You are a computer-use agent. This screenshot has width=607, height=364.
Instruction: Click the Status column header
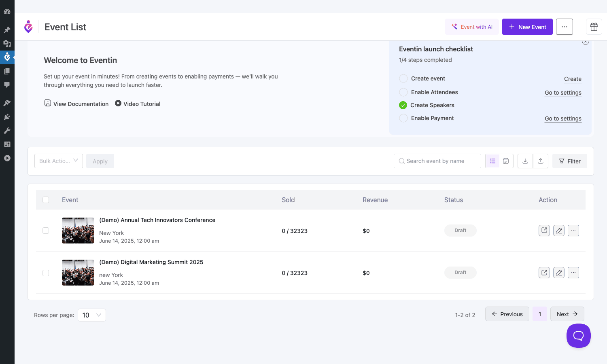point(454,200)
